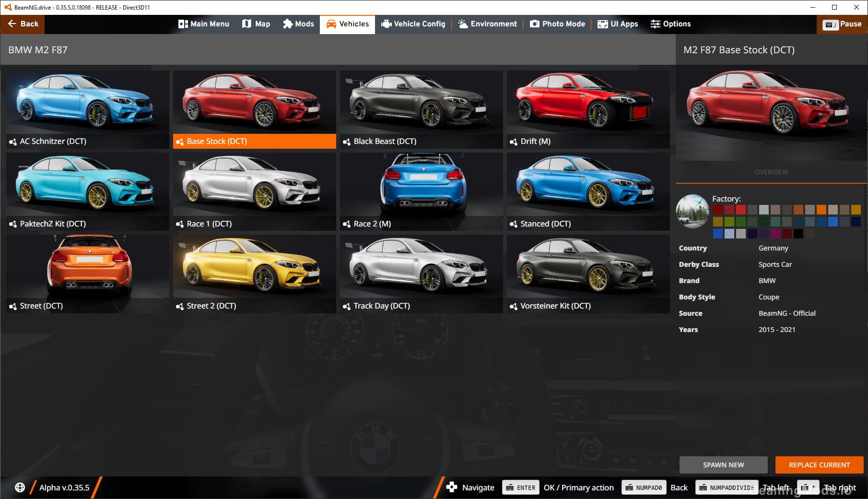Open the Main Menu tab
Image resolution: width=868 pixels, height=499 pixels.
[204, 24]
